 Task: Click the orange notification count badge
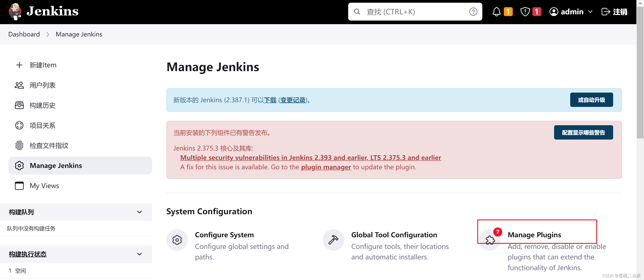pos(508,12)
